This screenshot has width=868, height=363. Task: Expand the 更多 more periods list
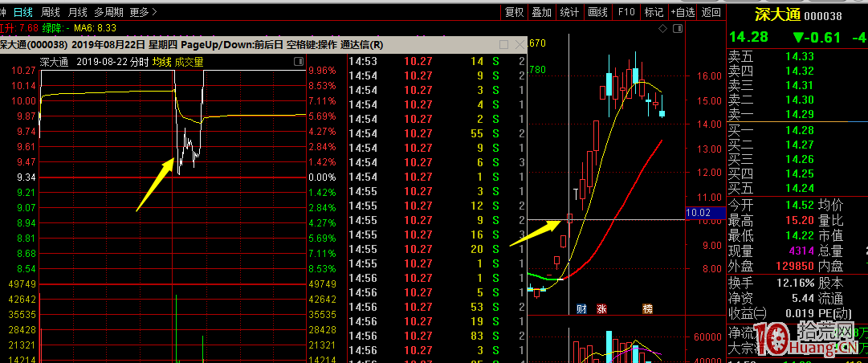(144, 11)
